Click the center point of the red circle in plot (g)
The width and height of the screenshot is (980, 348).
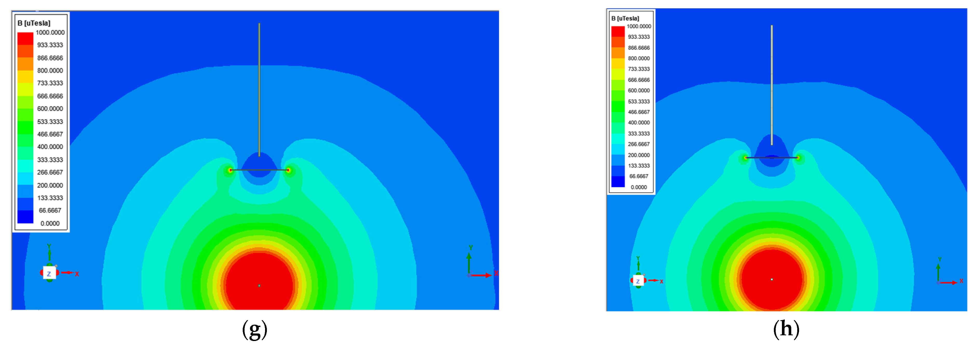point(259,285)
